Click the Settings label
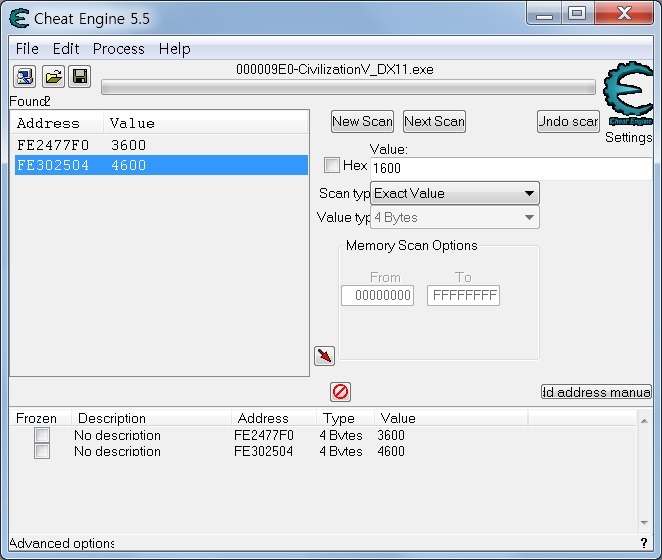This screenshot has height=560, width=662. pos(628,137)
